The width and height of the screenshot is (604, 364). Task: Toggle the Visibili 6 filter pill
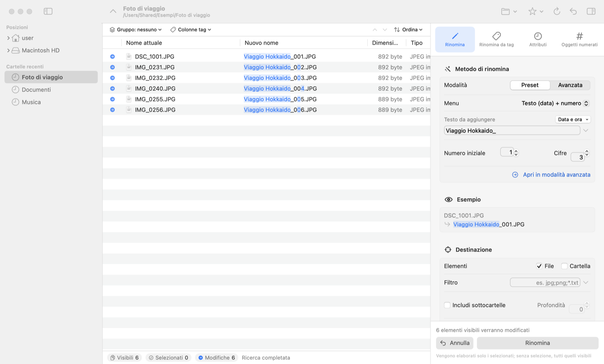(125, 358)
